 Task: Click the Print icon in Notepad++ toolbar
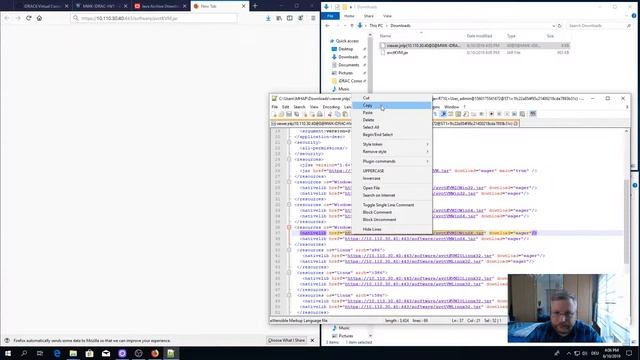pos(320,114)
